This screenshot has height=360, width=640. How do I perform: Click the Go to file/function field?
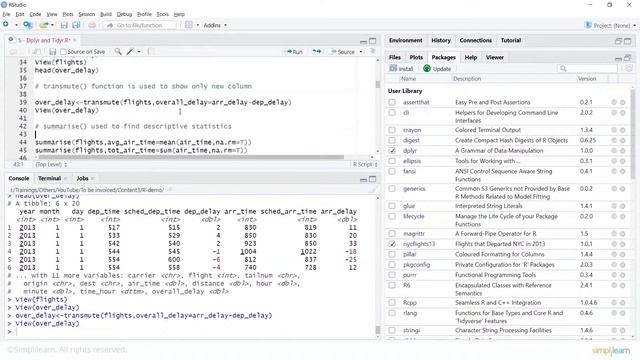click(x=140, y=25)
